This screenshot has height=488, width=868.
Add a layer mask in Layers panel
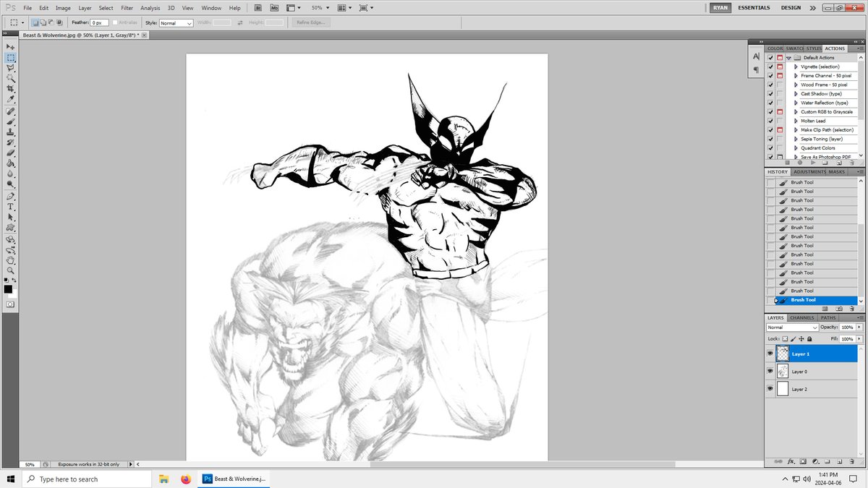803,461
